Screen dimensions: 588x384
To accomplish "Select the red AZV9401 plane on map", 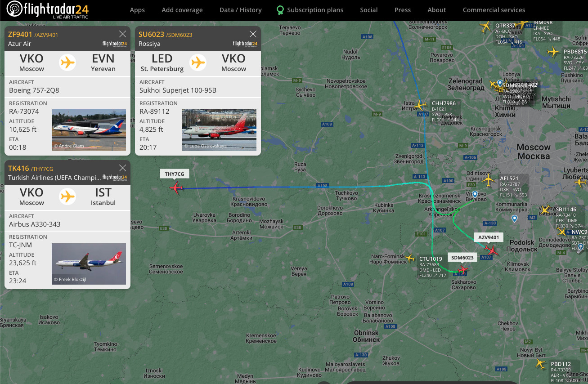I will point(492,250).
